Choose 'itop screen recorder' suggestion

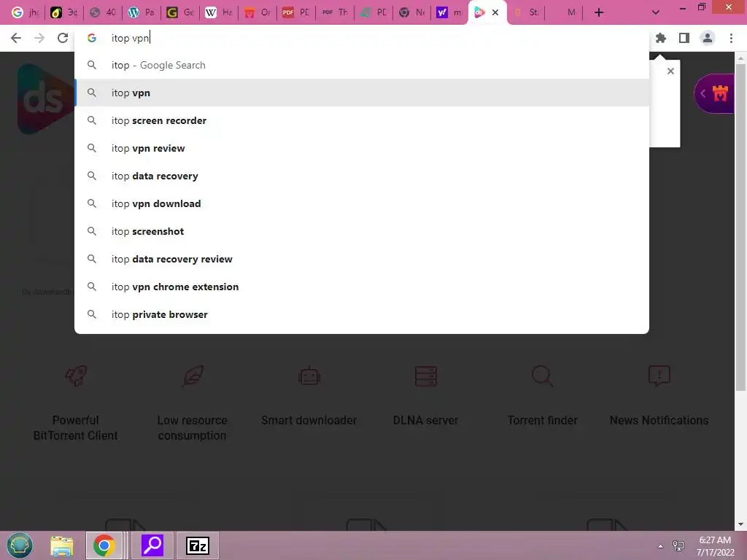point(362,120)
